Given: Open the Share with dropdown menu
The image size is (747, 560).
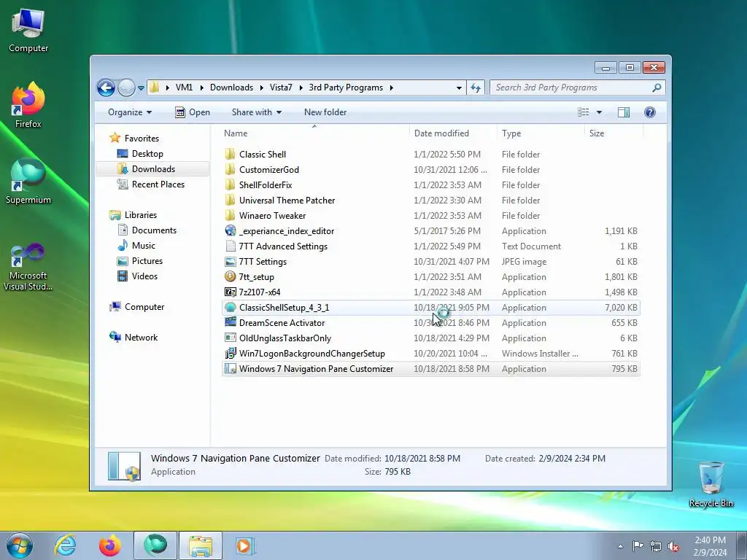Looking at the screenshot, I should tap(256, 112).
